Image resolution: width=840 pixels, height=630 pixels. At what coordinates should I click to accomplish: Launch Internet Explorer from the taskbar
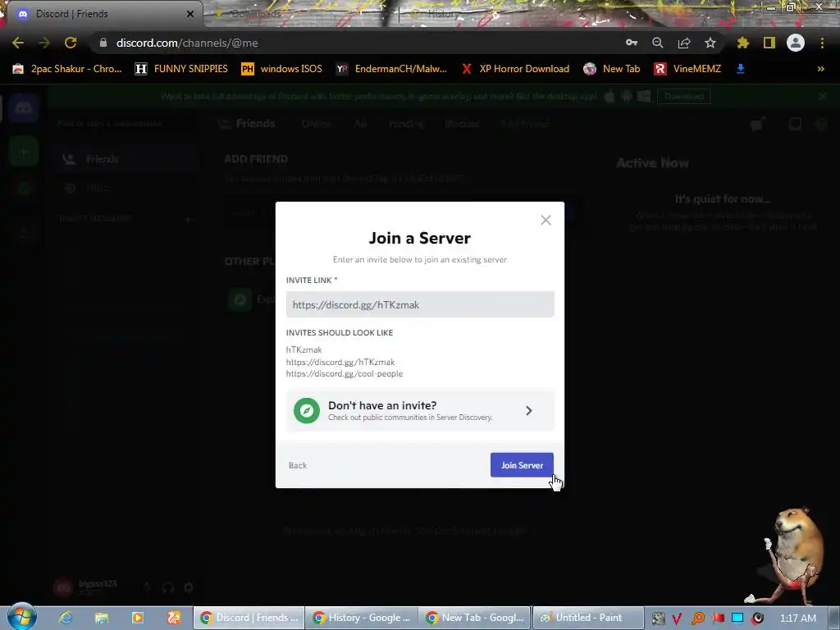click(66, 618)
